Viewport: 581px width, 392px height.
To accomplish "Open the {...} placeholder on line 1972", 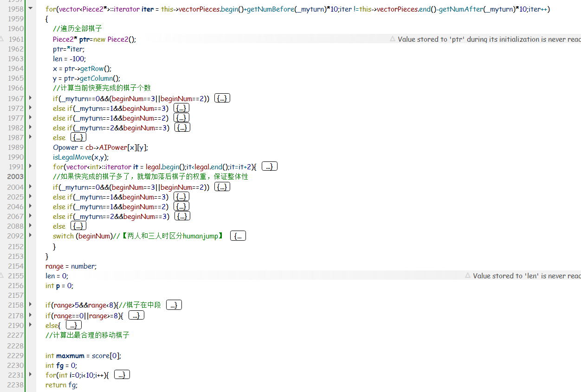I will [x=181, y=108].
